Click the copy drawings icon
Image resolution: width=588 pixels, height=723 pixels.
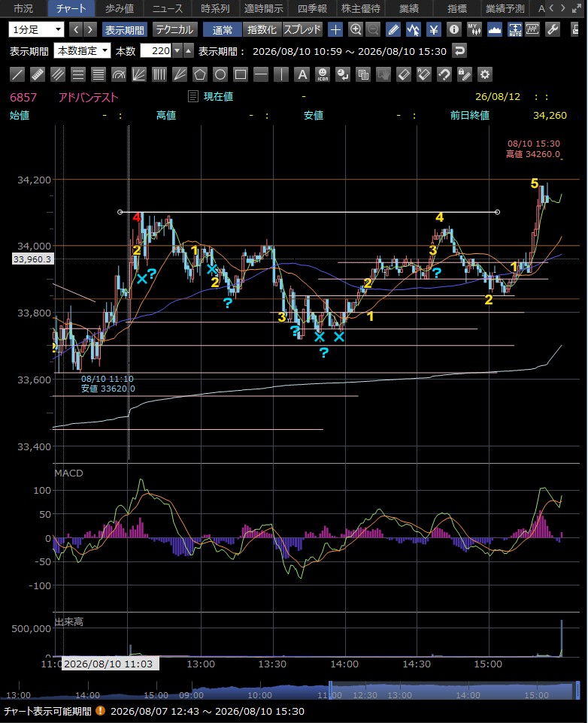pyautogui.click(x=363, y=74)
